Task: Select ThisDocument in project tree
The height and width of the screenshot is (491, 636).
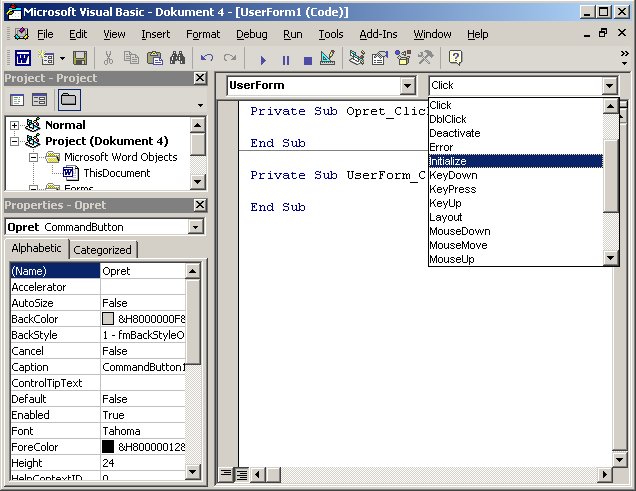Action: click(117, 173)
